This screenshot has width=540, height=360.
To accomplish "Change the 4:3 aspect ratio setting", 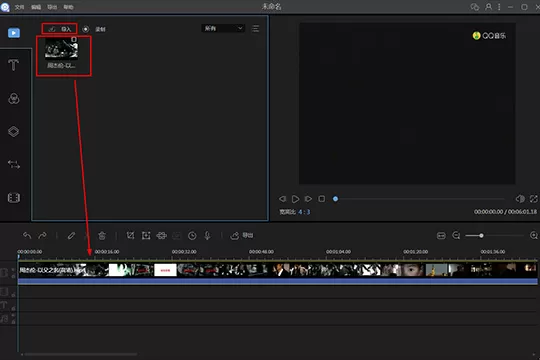I will click(x=304, y=212).
